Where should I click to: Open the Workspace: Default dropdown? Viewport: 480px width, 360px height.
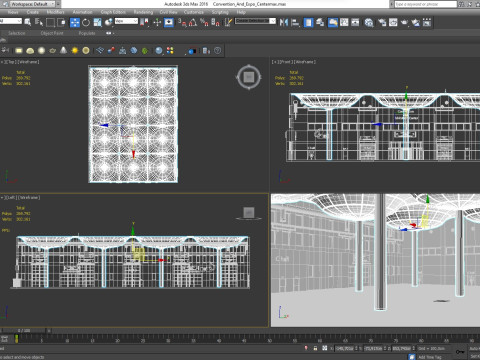pos(32,4)
